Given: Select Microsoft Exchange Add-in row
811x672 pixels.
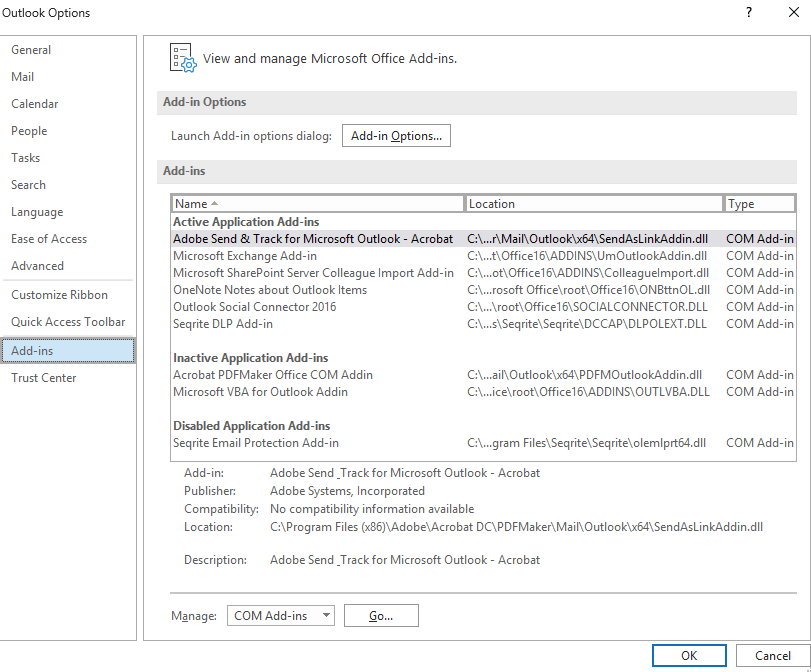Looking at the screenshot, I should [x=245, y=256].
